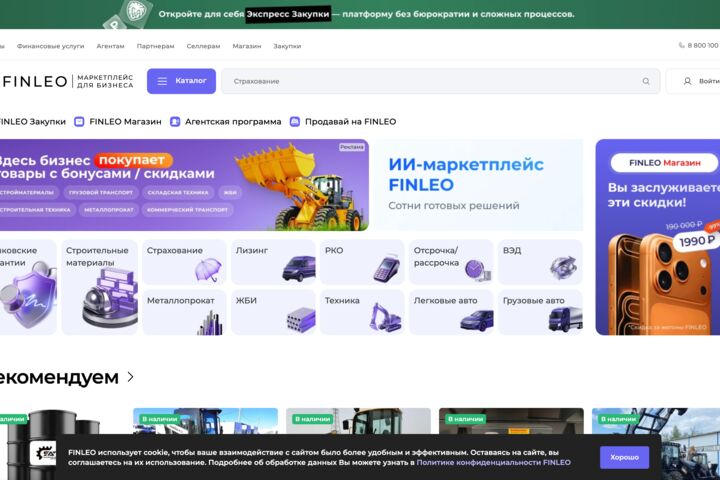This screenshot has width=720, height=480.
Task: Select the Коммерческий транспорт tag
Action: coord(187,209)
